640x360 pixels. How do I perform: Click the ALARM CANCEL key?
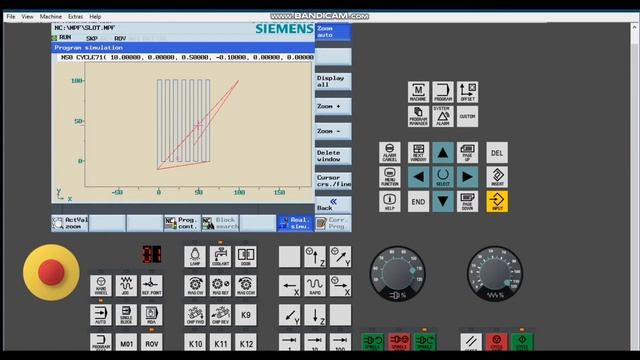(390, 153)
